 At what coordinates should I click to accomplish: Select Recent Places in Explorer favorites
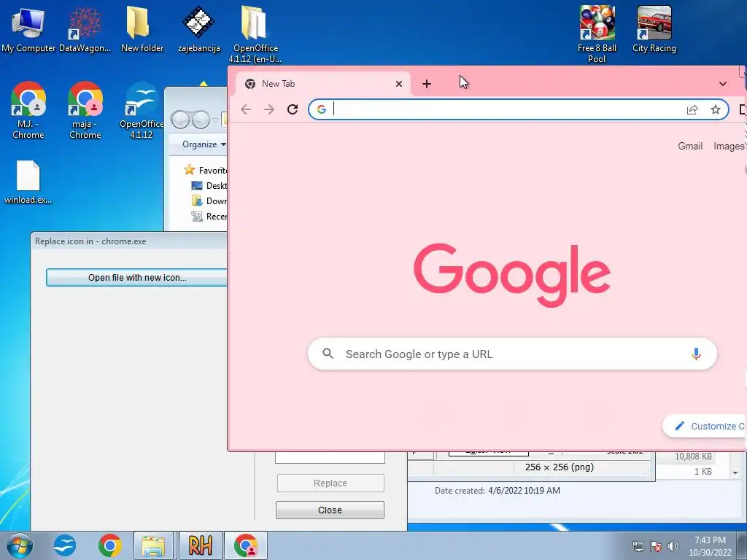tap(209, 216)
